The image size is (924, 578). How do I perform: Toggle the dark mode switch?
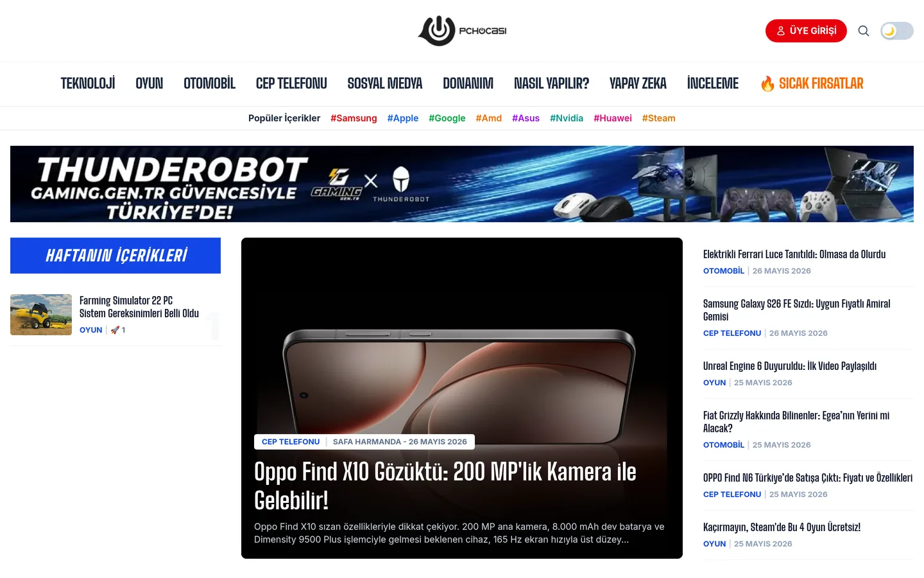(896, 31)
